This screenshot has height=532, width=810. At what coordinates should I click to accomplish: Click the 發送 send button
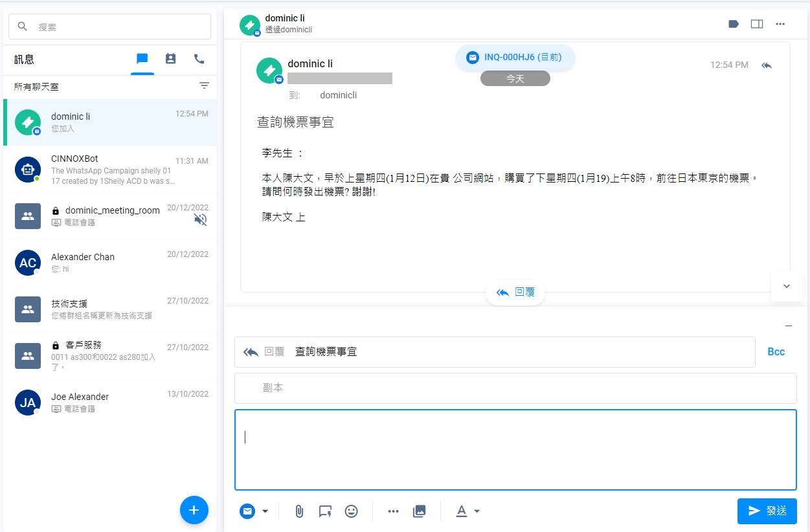pyautogui.click(x=767, y=511)
